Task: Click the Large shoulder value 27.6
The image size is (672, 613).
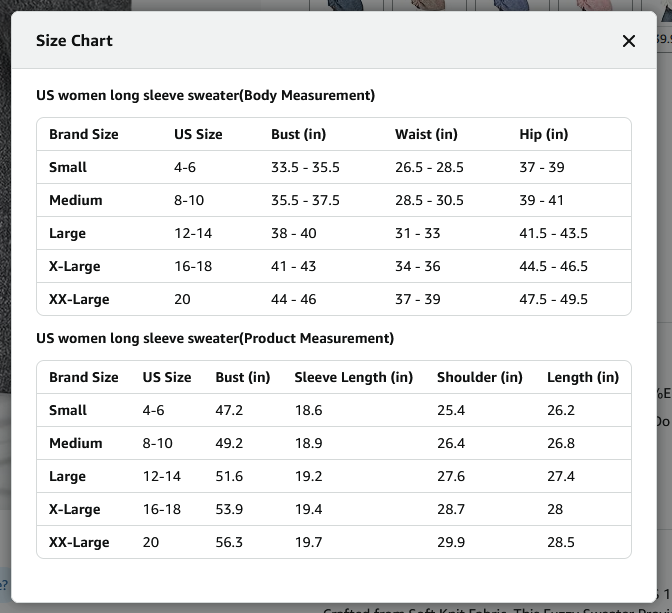Action: point(451,476)
